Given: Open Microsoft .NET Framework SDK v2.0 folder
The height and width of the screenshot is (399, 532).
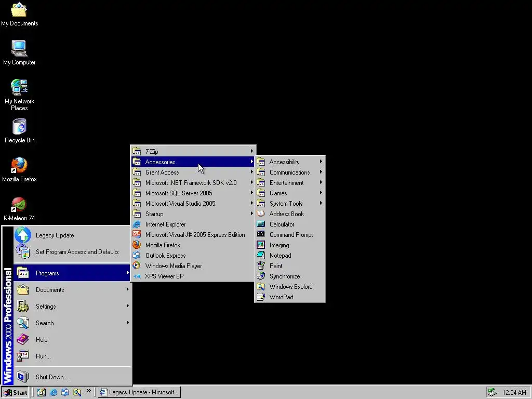Looking at the screenshot, I should click(193, 182).
